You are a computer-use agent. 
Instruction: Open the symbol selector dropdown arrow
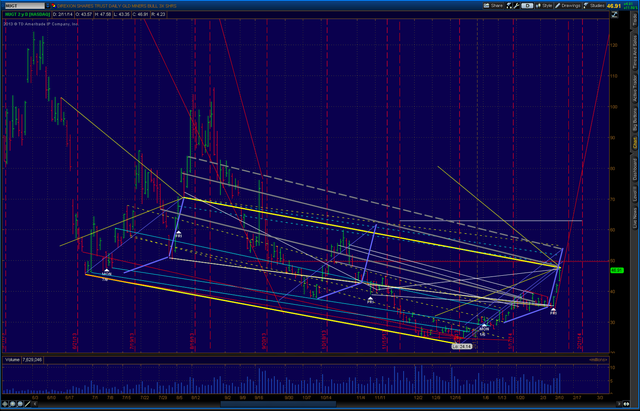click(47, 6)
